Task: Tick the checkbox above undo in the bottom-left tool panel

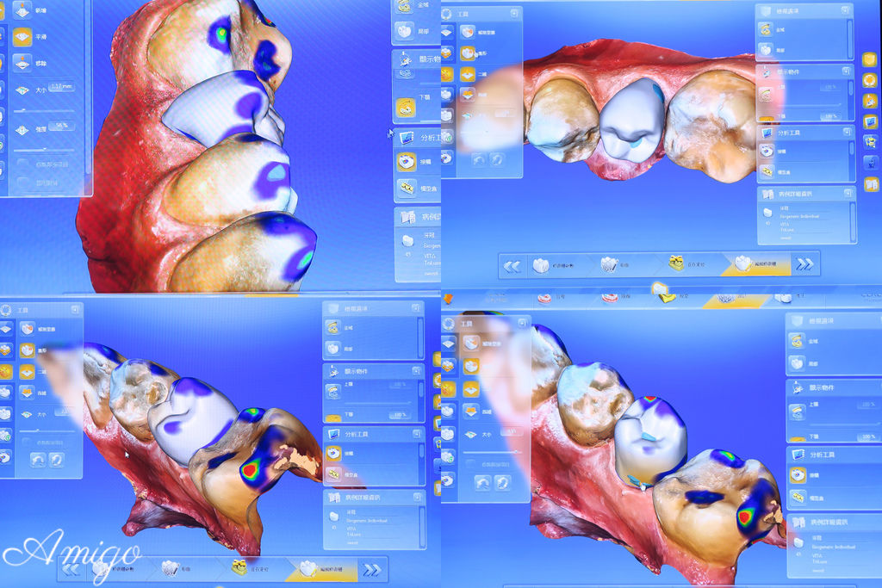Action: (27, 442)
